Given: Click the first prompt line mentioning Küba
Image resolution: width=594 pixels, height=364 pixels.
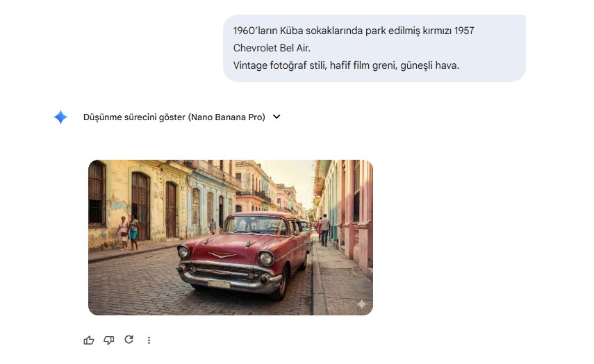Looking at the screenshot, I should point(354,31).
